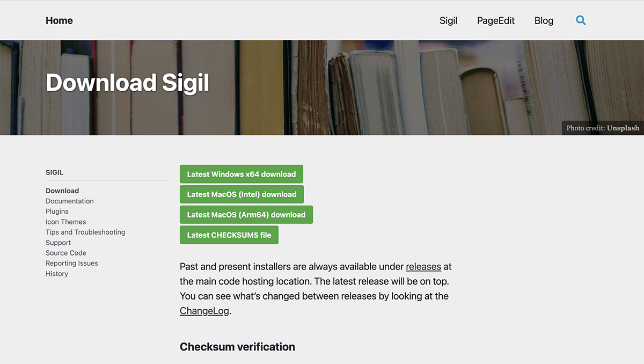Download the latest MacOS Arm64 build
The height and width of the screenshot is (364, 644).
246,214
